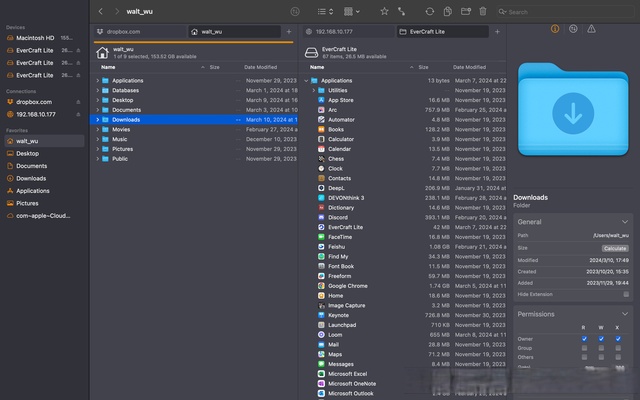The image size is (640, 400).
Task: Click the trash delete icon
Action: tap(483, 11)
